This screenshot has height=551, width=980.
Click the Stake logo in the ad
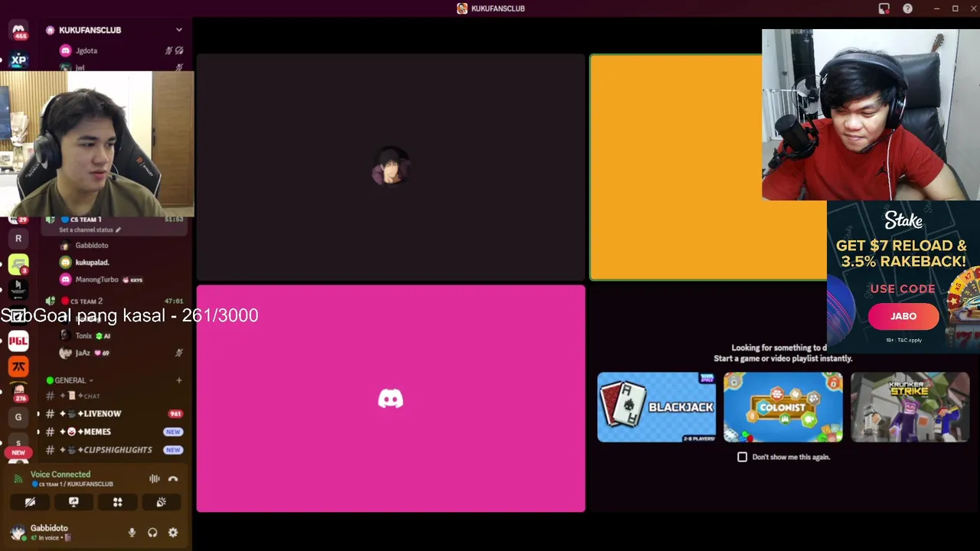903,221
